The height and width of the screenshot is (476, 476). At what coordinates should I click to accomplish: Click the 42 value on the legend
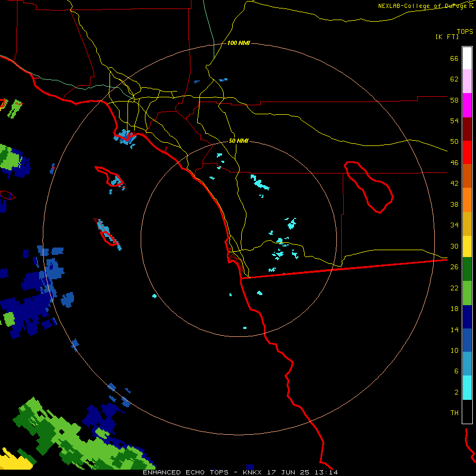[454, 184]
